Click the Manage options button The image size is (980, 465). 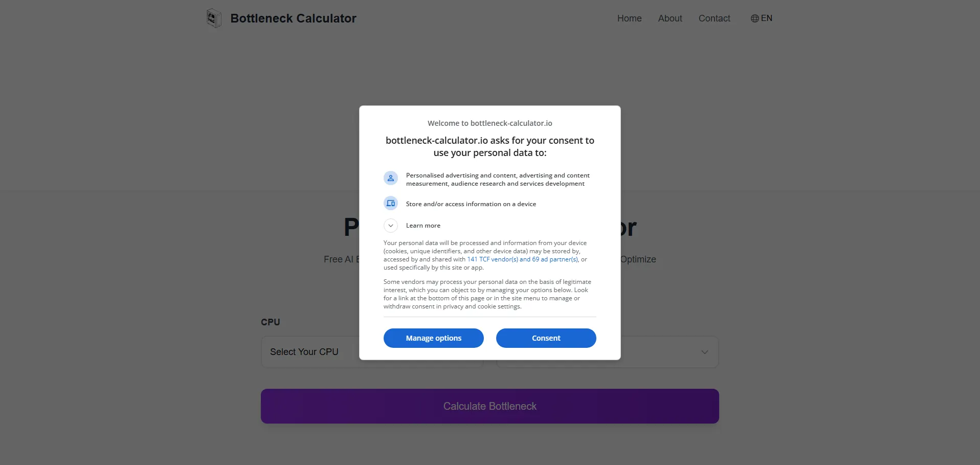point(433,338)
